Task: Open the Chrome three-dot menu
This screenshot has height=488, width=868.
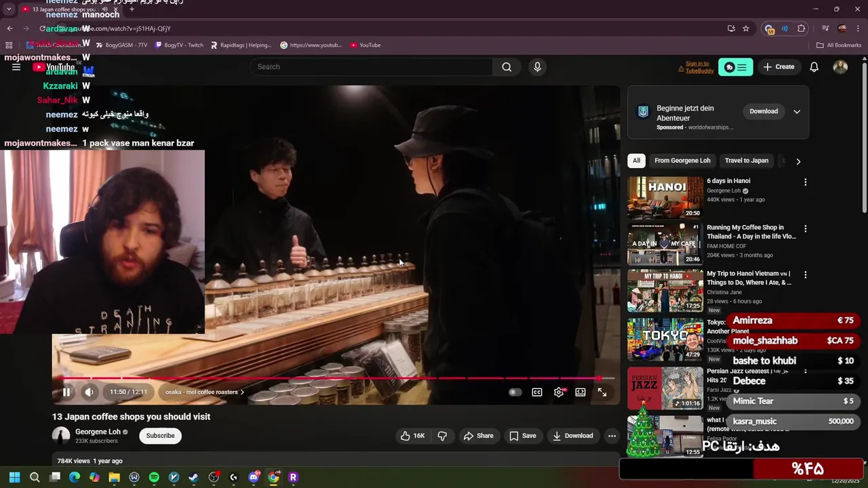Action: (859, 28)
